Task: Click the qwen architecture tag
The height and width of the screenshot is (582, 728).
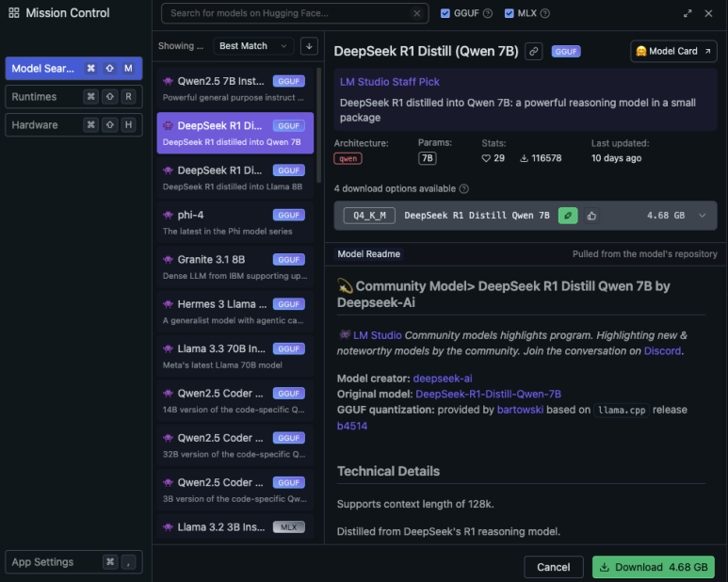Action: coord(348,158)
